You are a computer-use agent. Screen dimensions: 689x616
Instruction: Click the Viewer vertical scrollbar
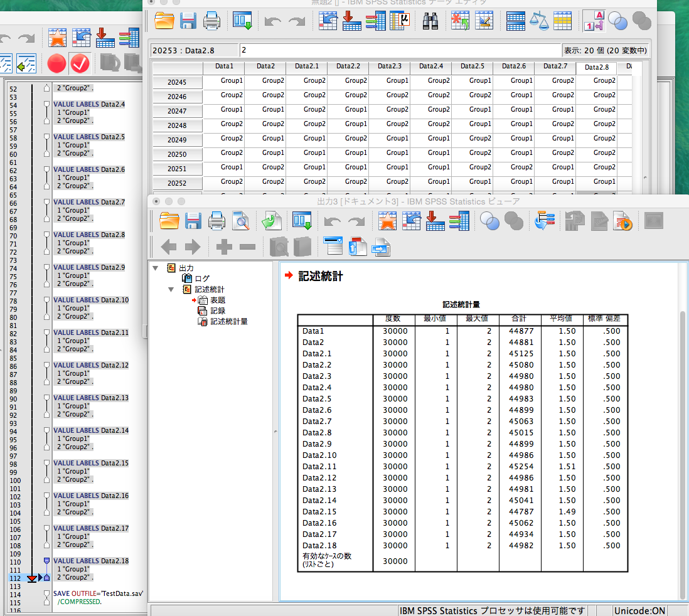point(682,455)
